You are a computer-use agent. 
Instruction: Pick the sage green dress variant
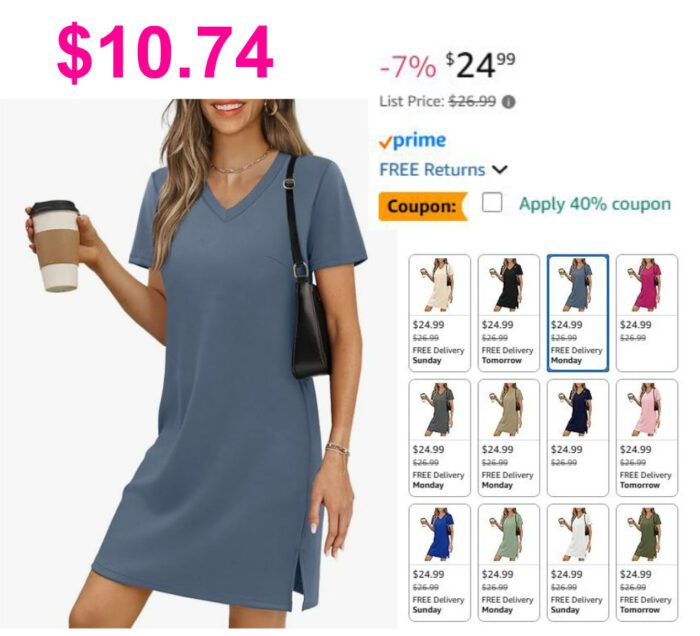click(x=508, y=563)
